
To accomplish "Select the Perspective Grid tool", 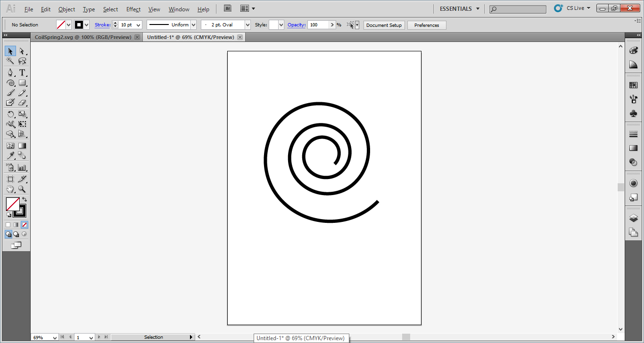I will pyautogui.click(x=22, y=134).
